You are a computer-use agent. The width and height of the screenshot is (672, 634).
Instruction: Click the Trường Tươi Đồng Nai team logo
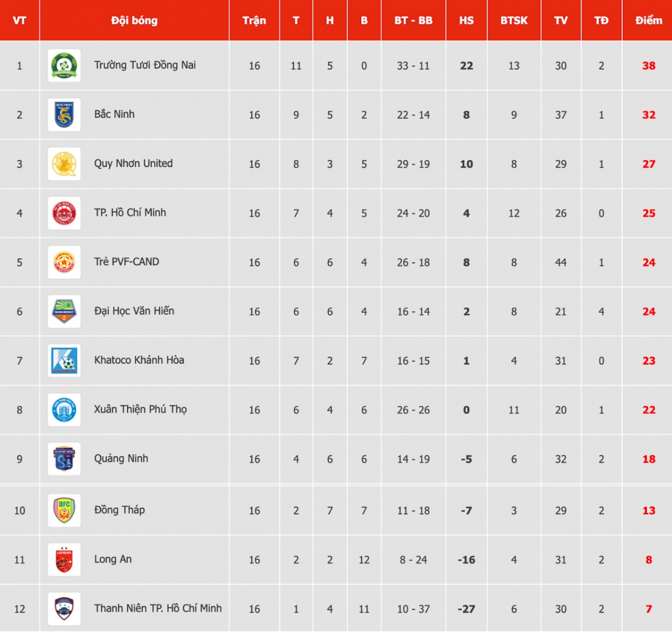point(64,66)
